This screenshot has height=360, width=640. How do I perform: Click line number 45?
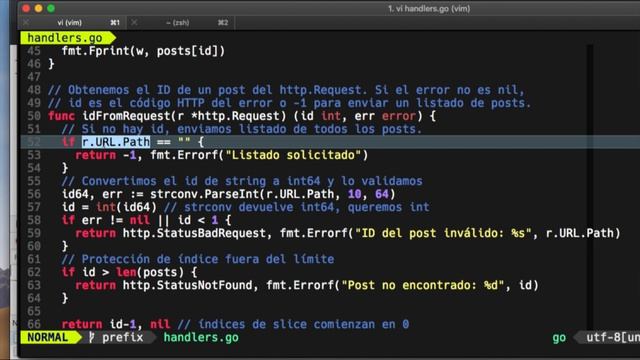(34, 51)
